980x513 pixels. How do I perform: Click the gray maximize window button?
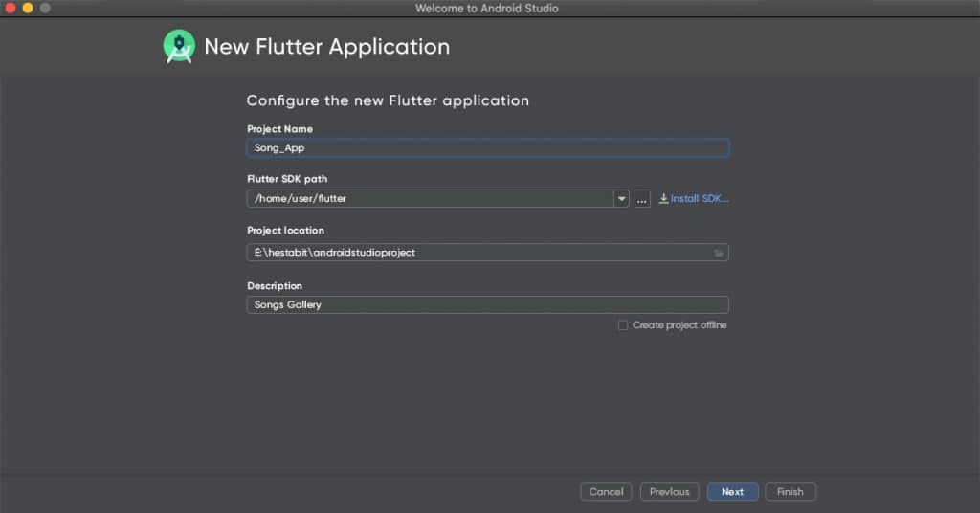[45, 8]
